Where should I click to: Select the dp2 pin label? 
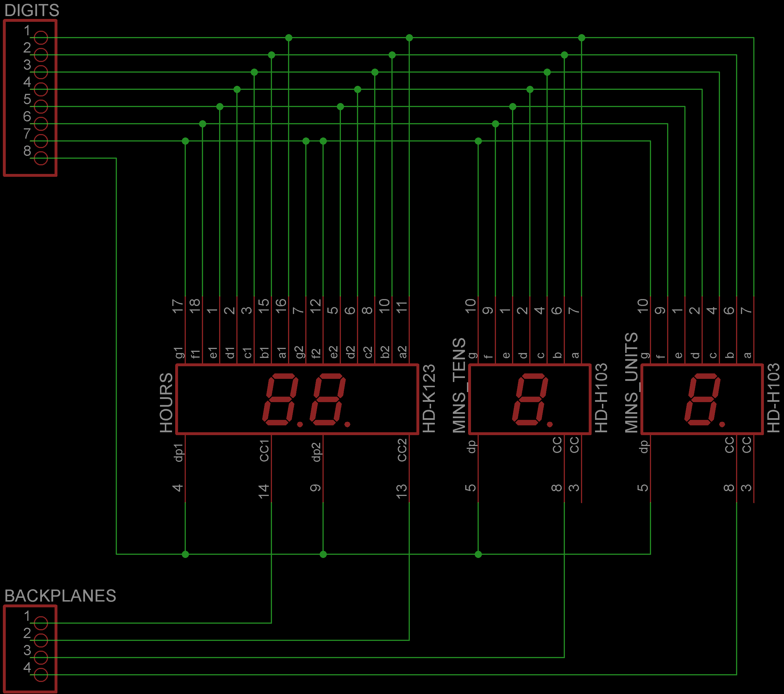pos(316,452)
